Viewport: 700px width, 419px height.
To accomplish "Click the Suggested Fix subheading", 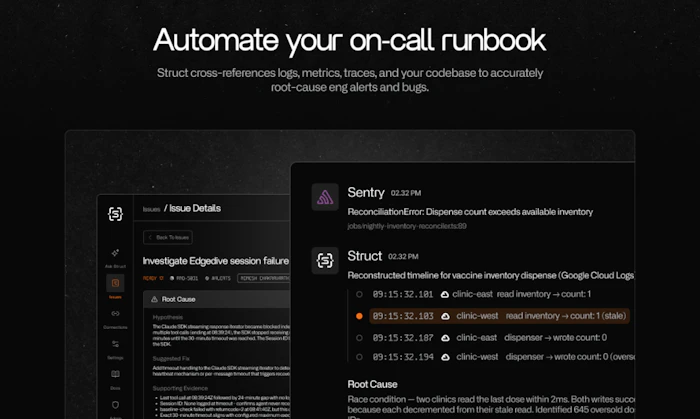I will (171, 358).
